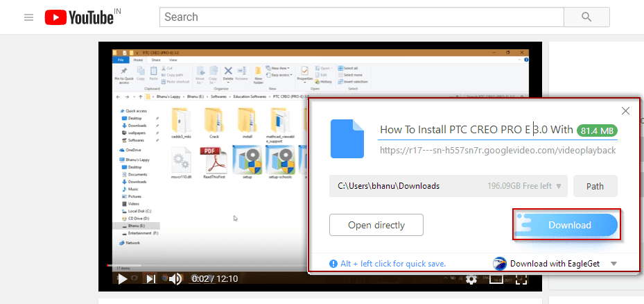This screenshot has height=304, width=644.
Task: Open the player settings gear
Action: pyautogui.click(x=471, y=279)
